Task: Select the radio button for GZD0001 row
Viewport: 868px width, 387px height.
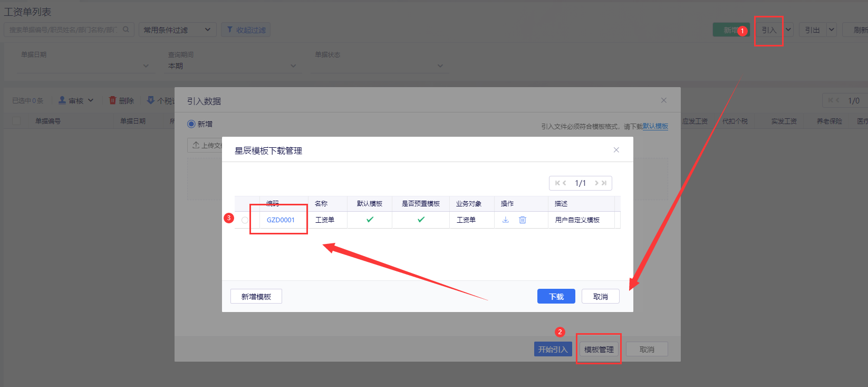Action: [245, 220]
